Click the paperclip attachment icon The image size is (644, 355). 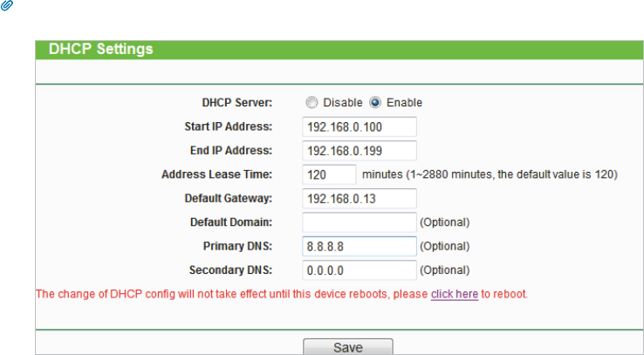(7, 5)
